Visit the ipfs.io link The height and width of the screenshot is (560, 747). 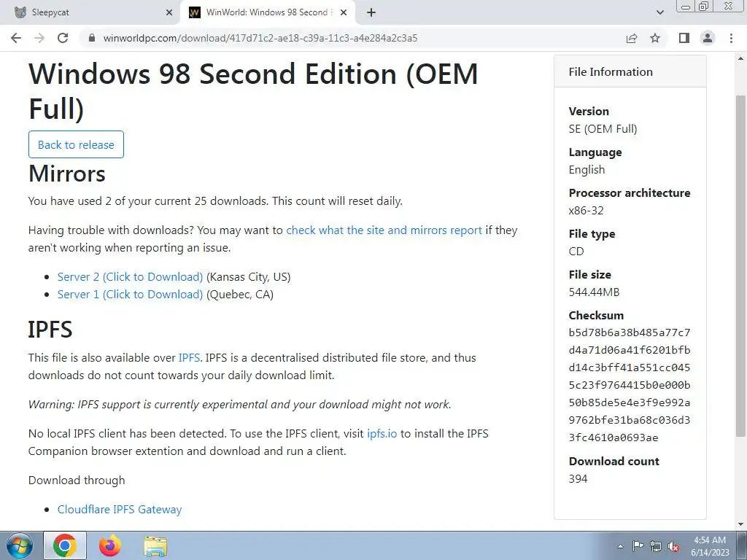tap(382, 434)
